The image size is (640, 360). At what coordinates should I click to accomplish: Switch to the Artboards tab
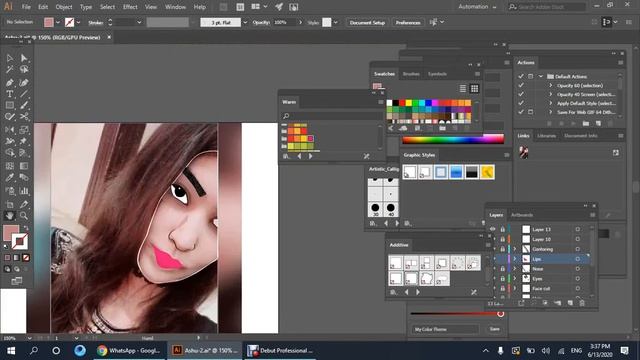pyautogui.click(x=522, y=215)
